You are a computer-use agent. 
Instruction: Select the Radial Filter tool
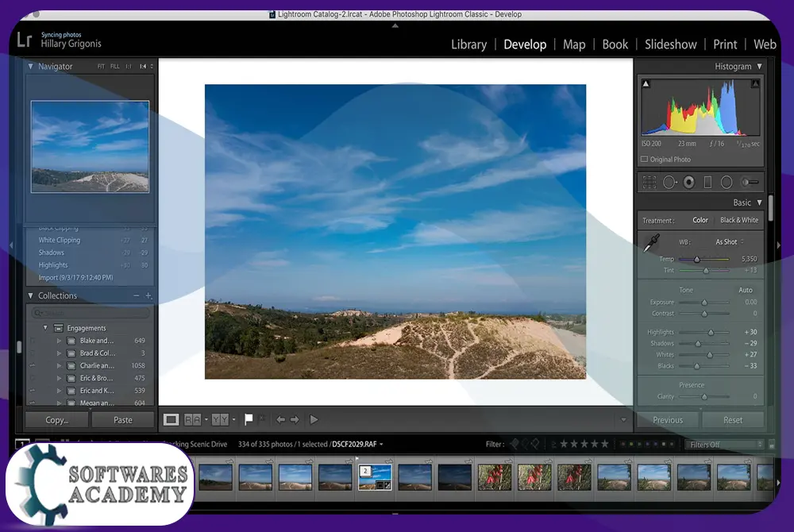pyautogui.click(x=727, y=182)
